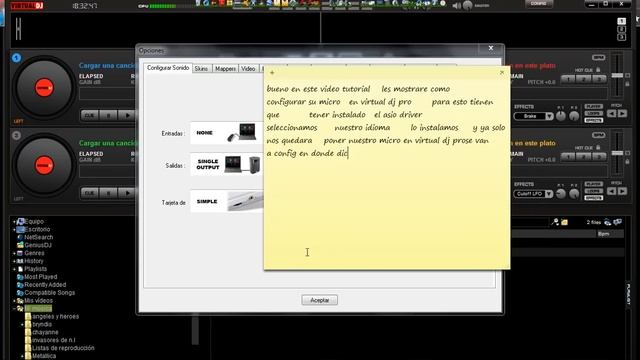Open the chayanne folder
This screenshot has width=640, height=360.
coord(42,332)
